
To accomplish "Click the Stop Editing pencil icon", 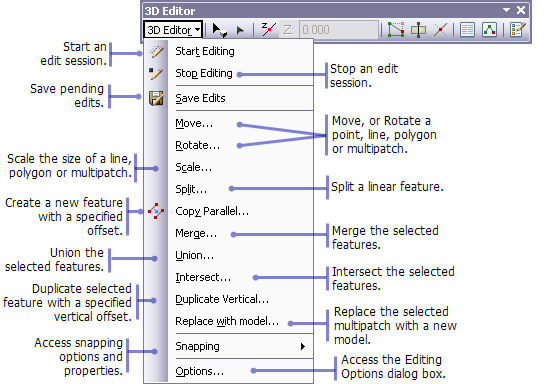I will click(156, 73).
